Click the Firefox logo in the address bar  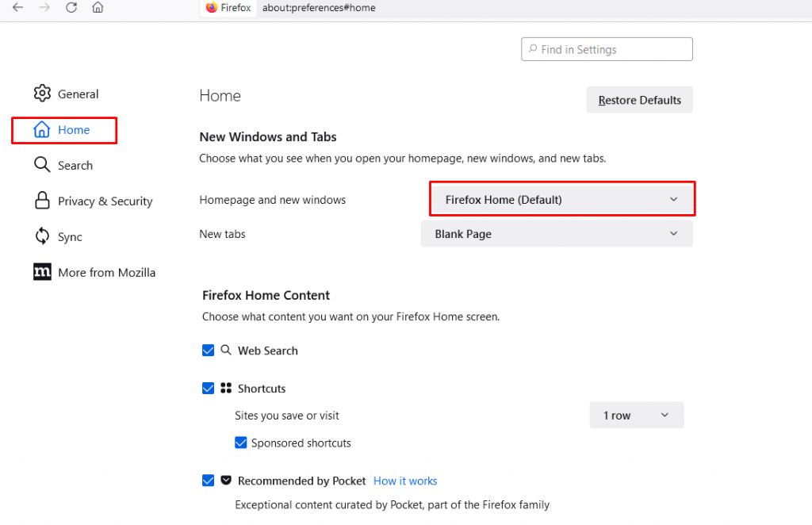pyautogui.click(x=211, y=7)
